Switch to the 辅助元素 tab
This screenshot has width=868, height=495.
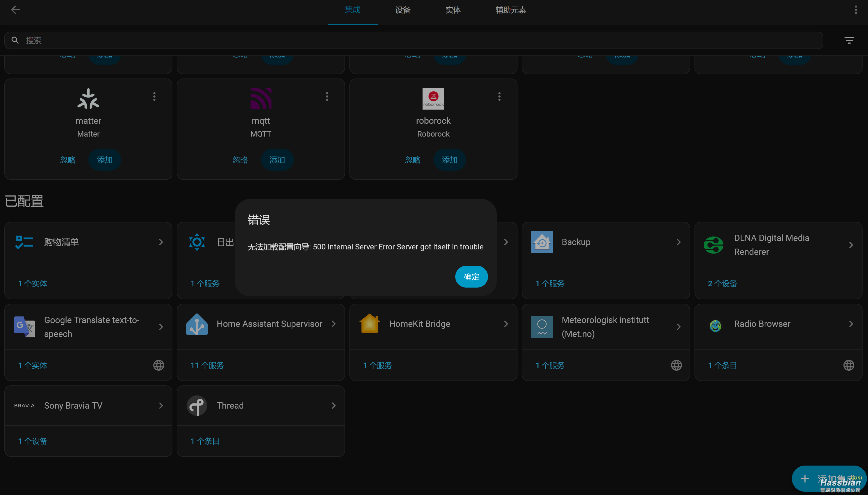(x=511, y=10)
